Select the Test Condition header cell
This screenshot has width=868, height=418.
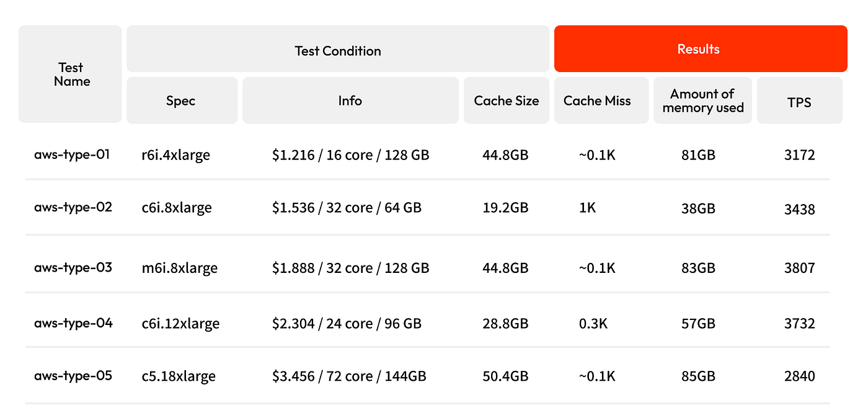(338, 49)
